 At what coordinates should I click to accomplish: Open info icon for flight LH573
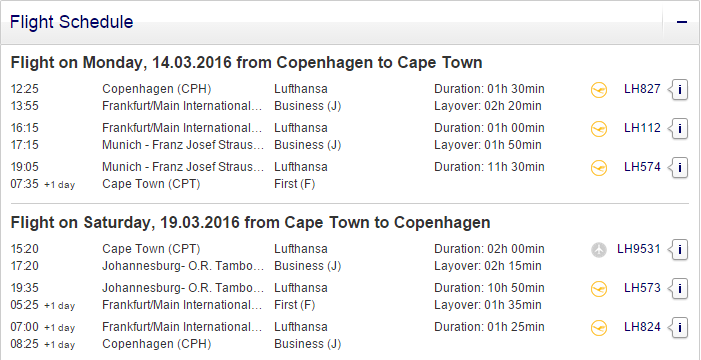(679, 288)
